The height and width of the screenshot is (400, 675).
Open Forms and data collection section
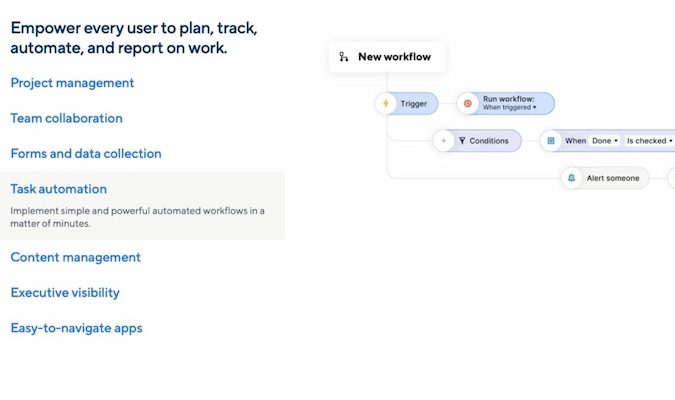click(x=86, y=153)
